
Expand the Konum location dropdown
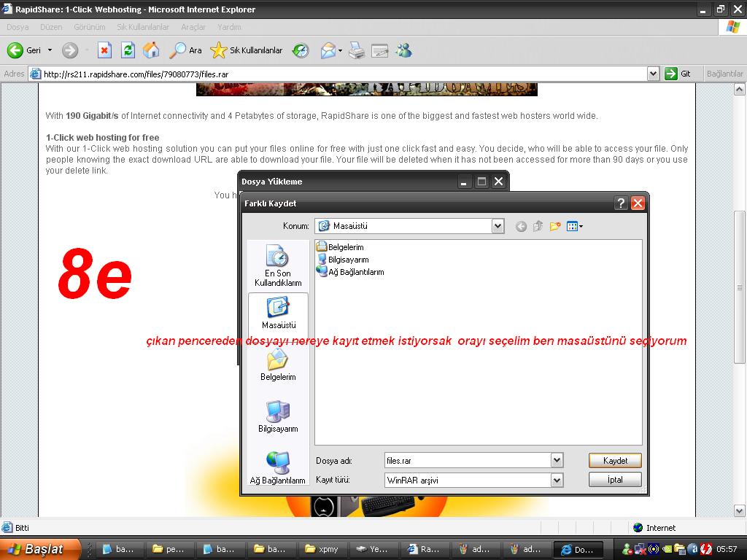pos(498,226)
